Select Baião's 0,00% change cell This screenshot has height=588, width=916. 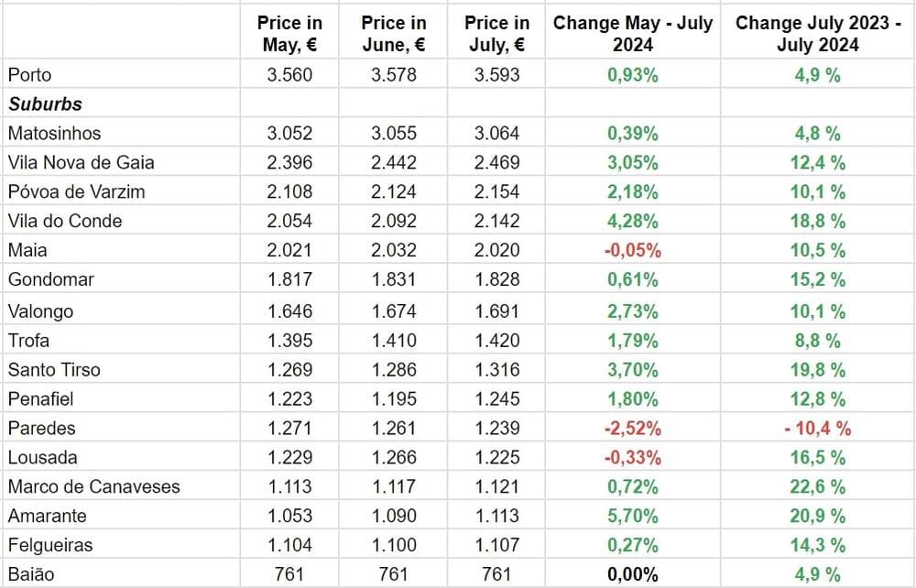click(633, 574)
